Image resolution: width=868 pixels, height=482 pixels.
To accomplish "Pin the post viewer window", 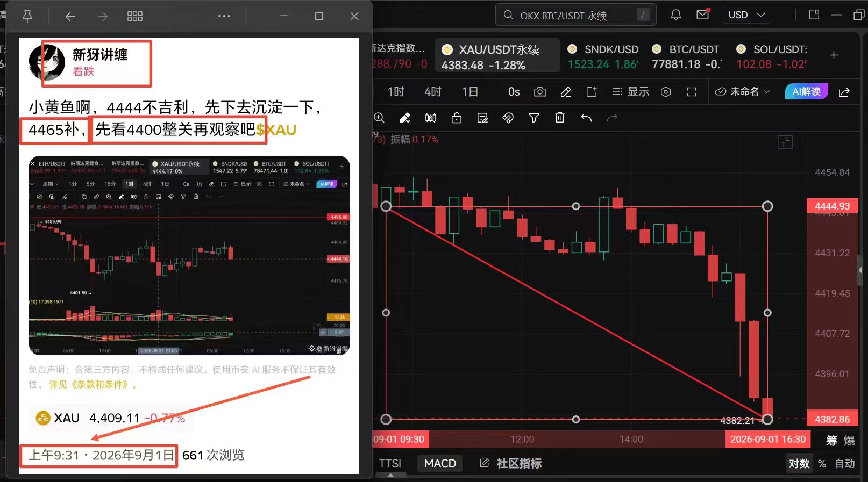I will 27,17.
